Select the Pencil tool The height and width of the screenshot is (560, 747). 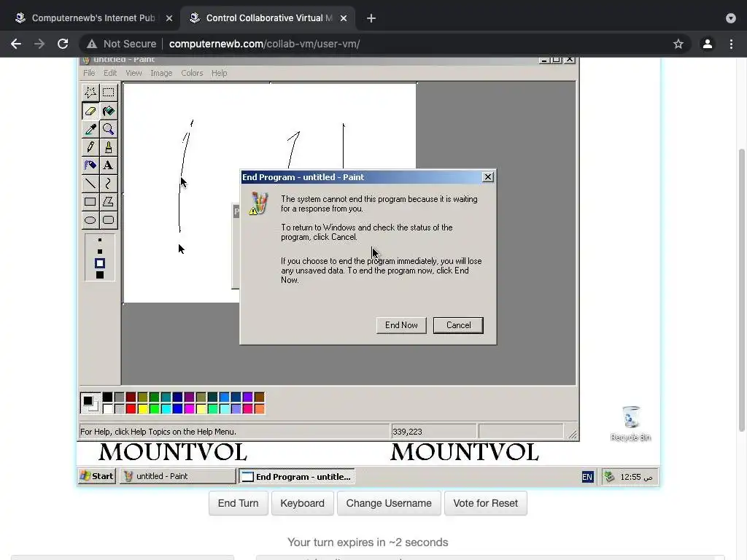point(90,147)
